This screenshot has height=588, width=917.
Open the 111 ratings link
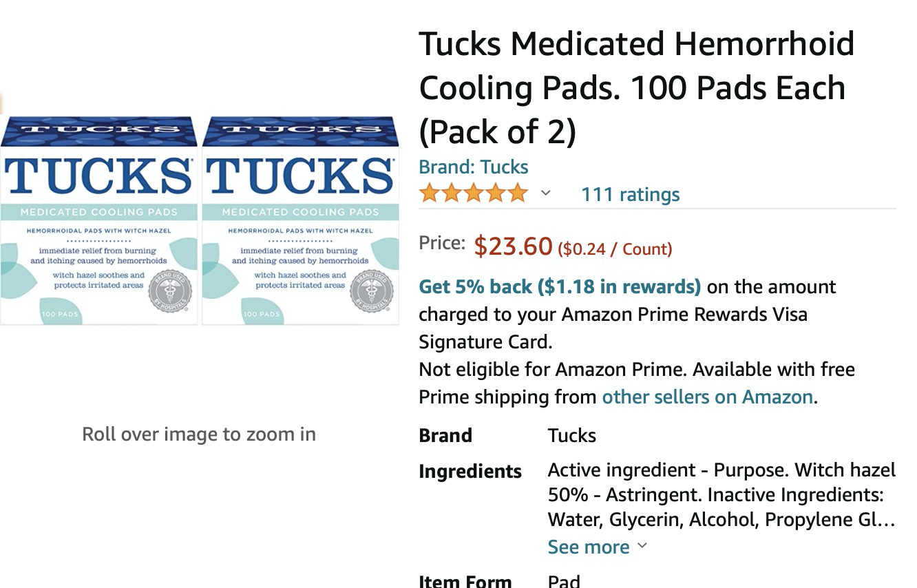pyautogui.click(x=630, y=194)
